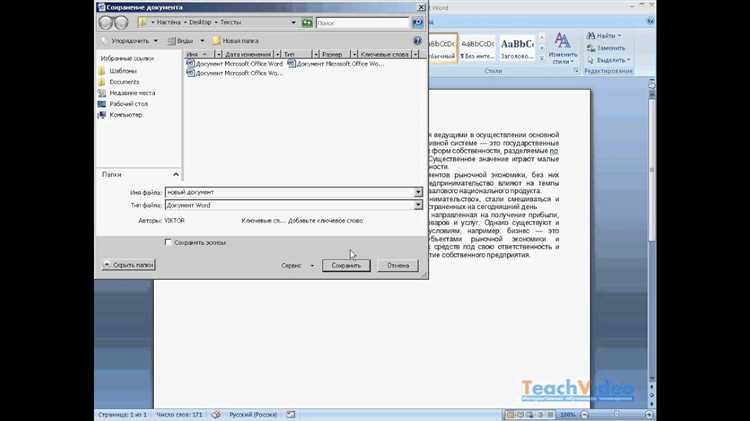The image size is (750, 421).
Task: Click Русский (Россия) language in status bar
Action: 253,414
